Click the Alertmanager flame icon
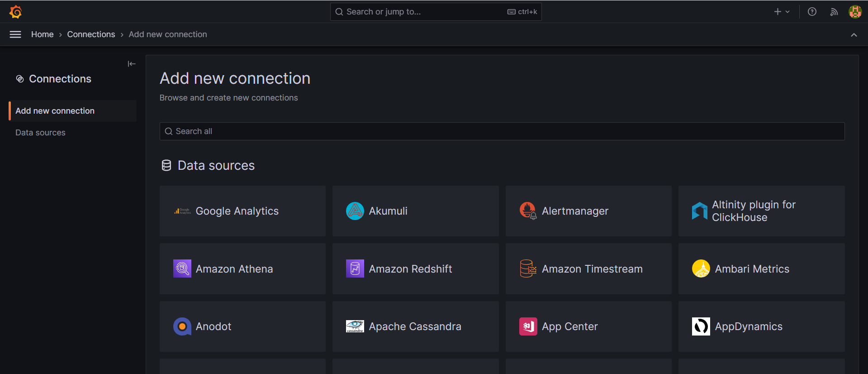 pyautogui.click(x=528, y=211)
